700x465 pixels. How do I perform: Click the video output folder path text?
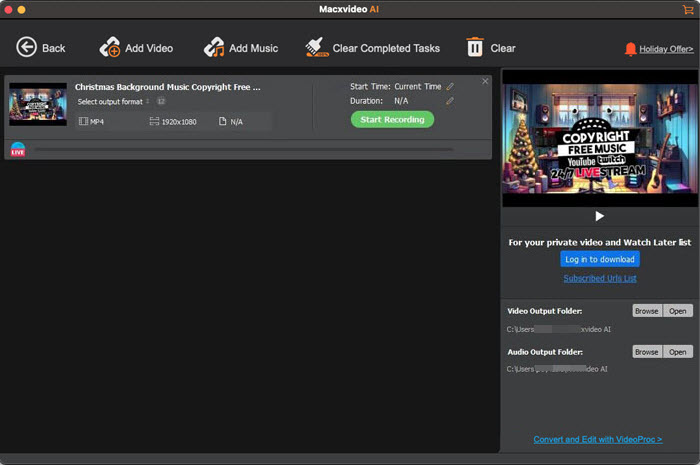(x=558, y=329)
